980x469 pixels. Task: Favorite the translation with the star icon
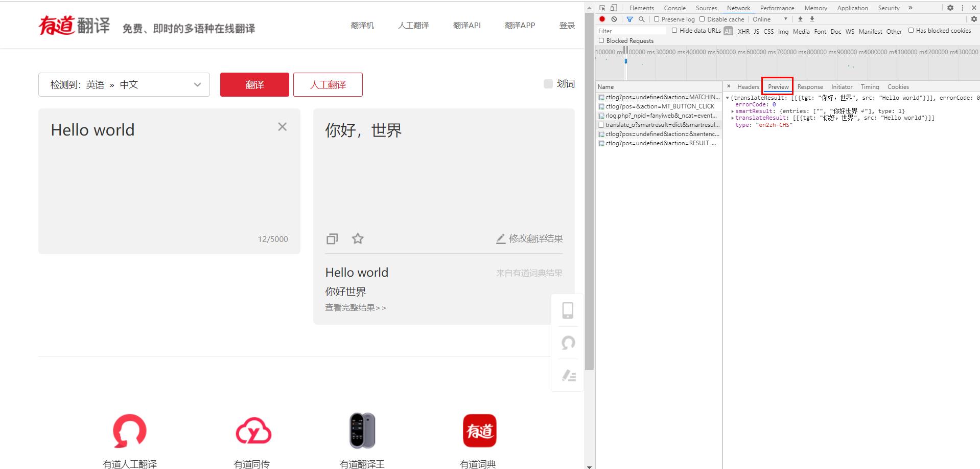click(x=358, y=238)
